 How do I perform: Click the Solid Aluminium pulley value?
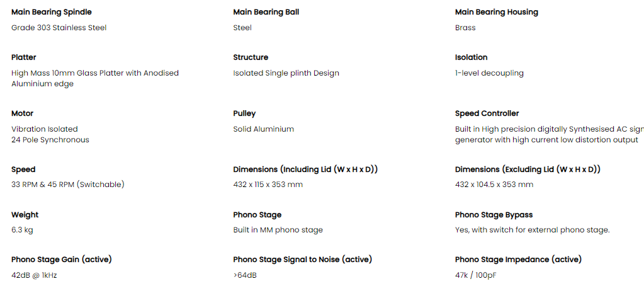(x=264, y=129)
